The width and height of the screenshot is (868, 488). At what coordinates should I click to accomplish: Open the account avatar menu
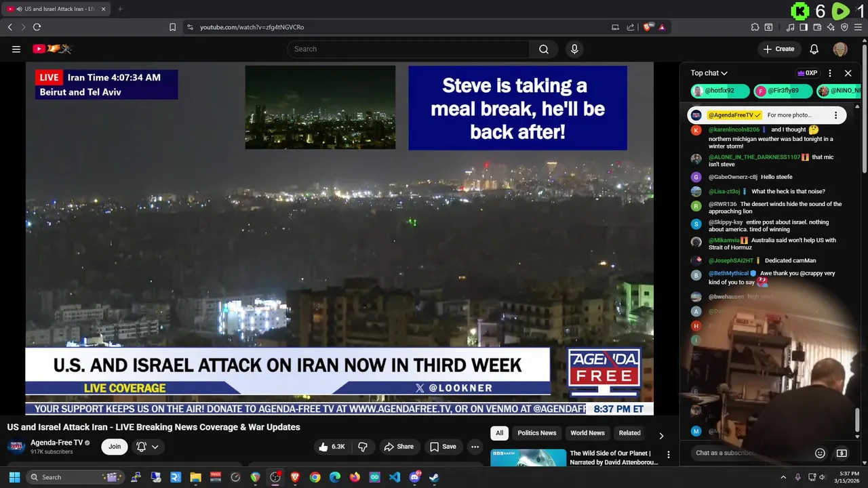point(840,49)
